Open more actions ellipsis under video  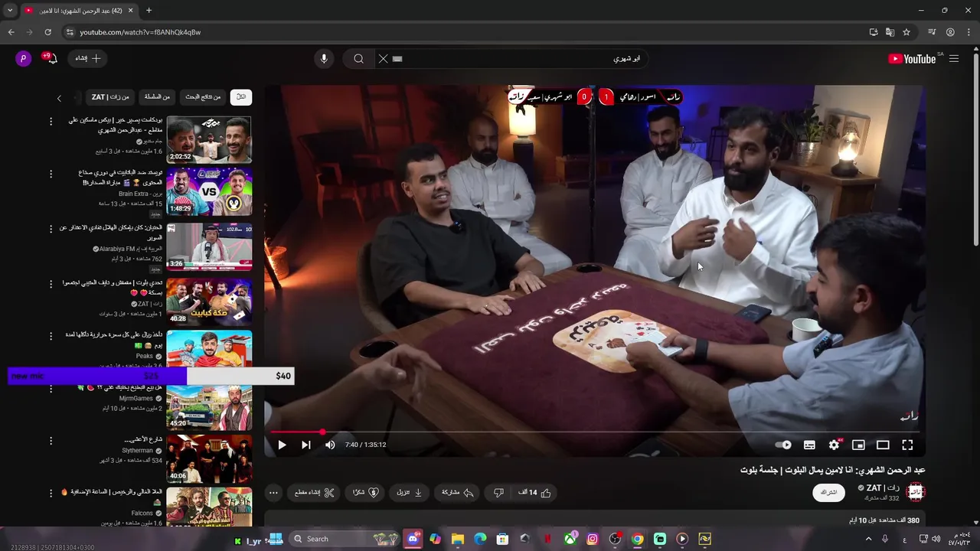273,493
